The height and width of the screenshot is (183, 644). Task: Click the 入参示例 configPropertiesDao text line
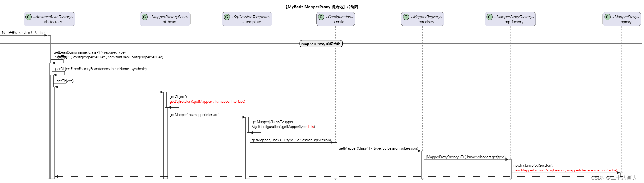[109, 57]
